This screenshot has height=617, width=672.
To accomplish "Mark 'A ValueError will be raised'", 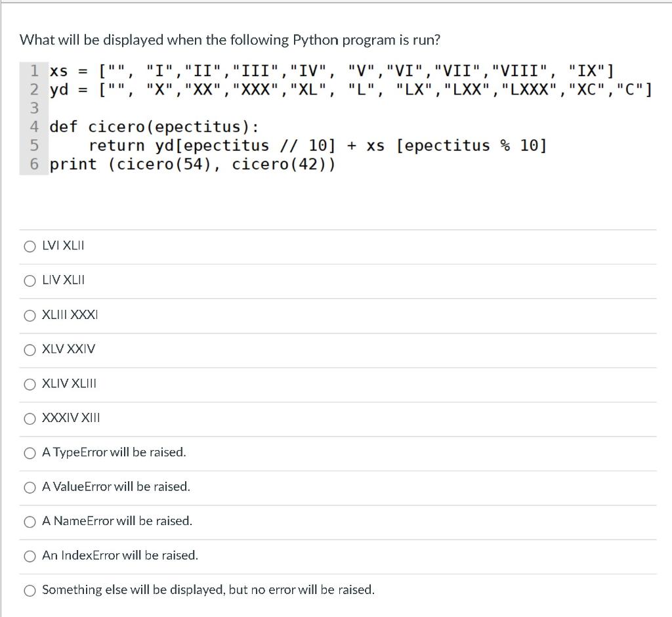I will coord(30,488).
